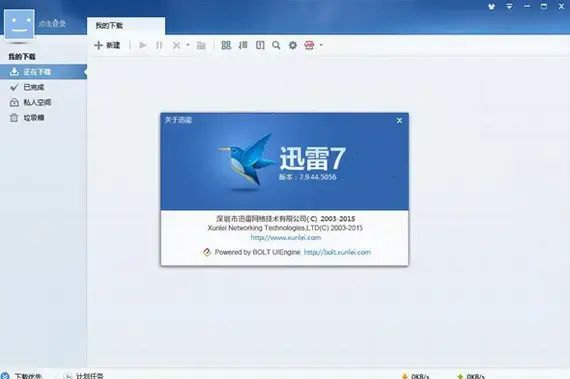Open settings with the gear icon
570x379 pixels.
[x=293, y=45]
